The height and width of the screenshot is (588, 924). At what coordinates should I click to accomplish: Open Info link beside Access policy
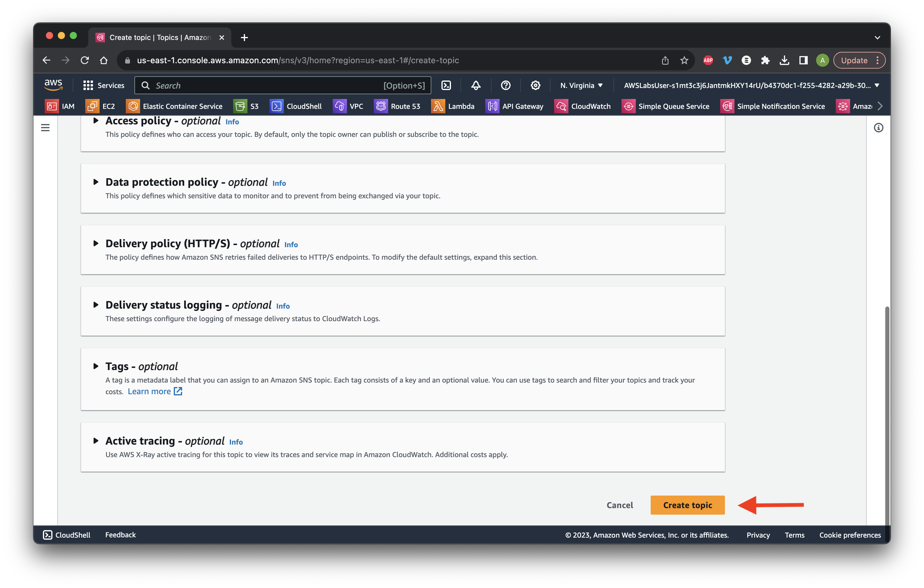coord(232,122)
